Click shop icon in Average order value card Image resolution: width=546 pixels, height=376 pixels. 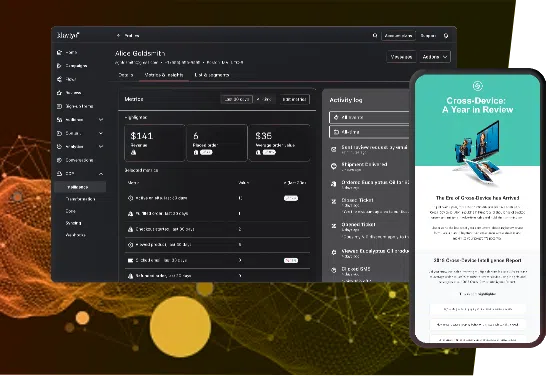(258, 152)
